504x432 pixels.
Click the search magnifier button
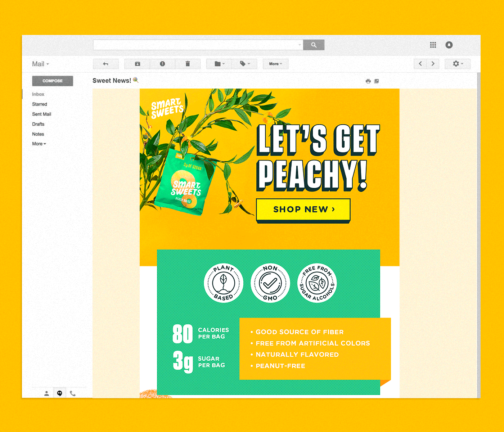pyautogui.click(x=314, y=45)
